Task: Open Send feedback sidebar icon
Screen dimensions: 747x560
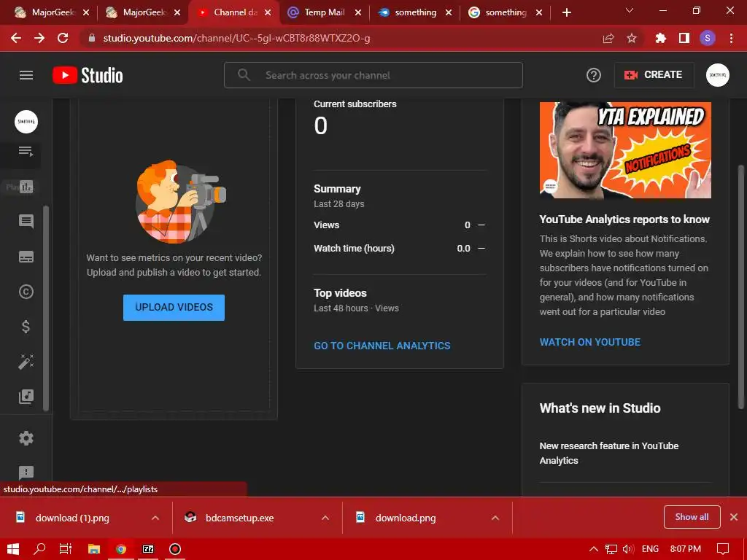Action: coord(26,472)
